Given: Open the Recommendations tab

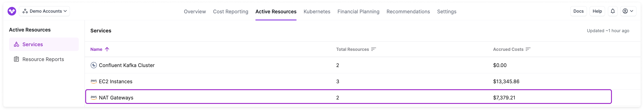Looking at the screenshot, I should coord(408,12).
